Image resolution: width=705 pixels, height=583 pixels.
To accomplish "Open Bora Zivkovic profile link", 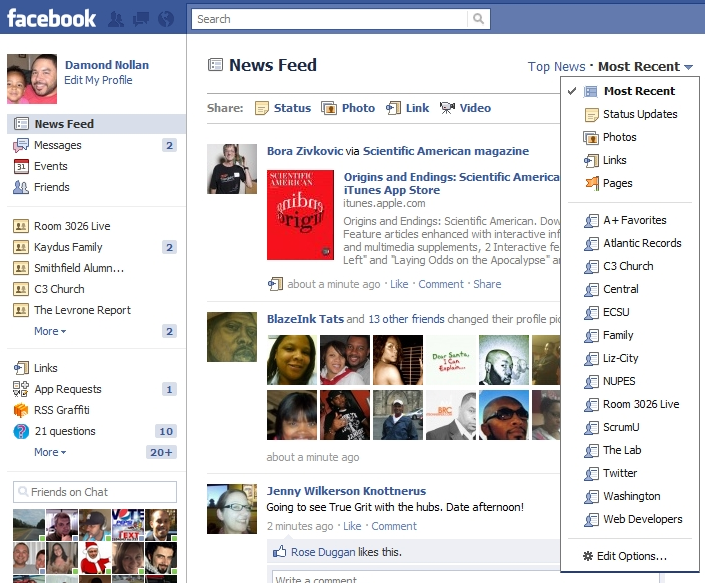I will click(305, 151).
